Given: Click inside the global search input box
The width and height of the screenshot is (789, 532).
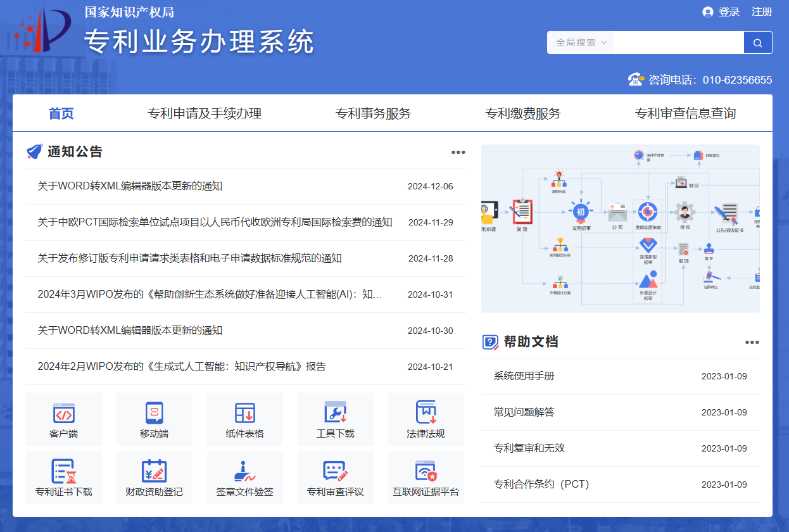Looking at the screenshot, I should 679,42.
